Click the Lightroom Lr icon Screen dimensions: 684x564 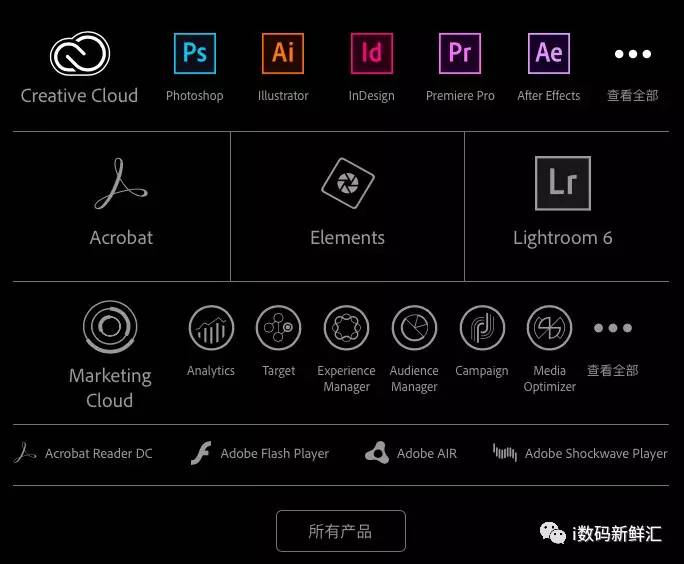pyautogui.click(x=563, y=183)
